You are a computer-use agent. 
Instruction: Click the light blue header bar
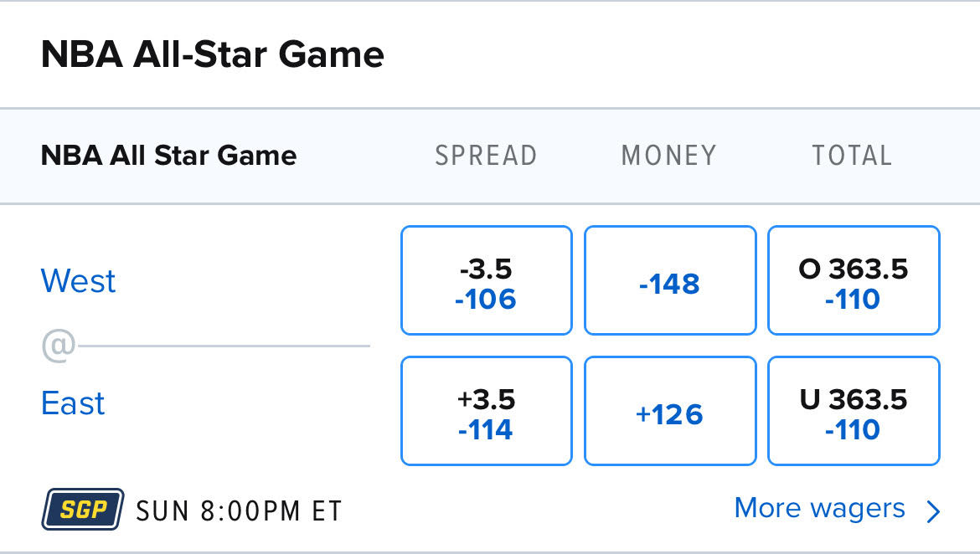(x=490, y=156)
